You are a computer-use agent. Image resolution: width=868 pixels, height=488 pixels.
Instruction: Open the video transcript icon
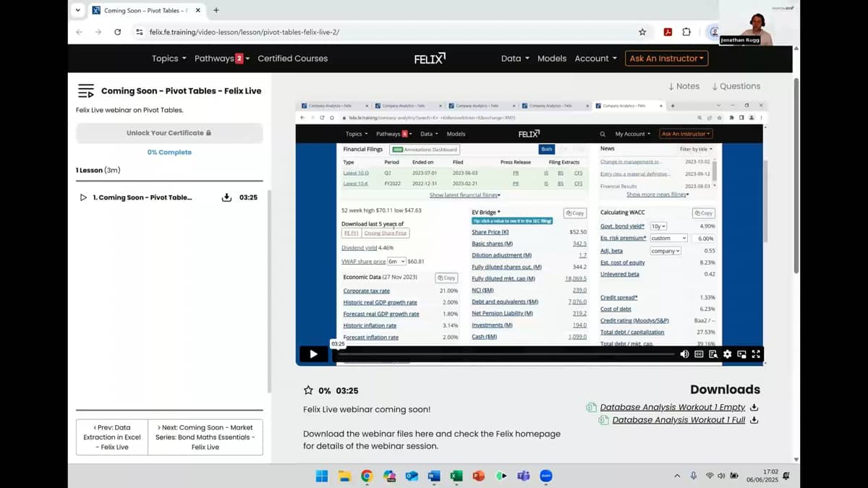click(x=713, y=354)
